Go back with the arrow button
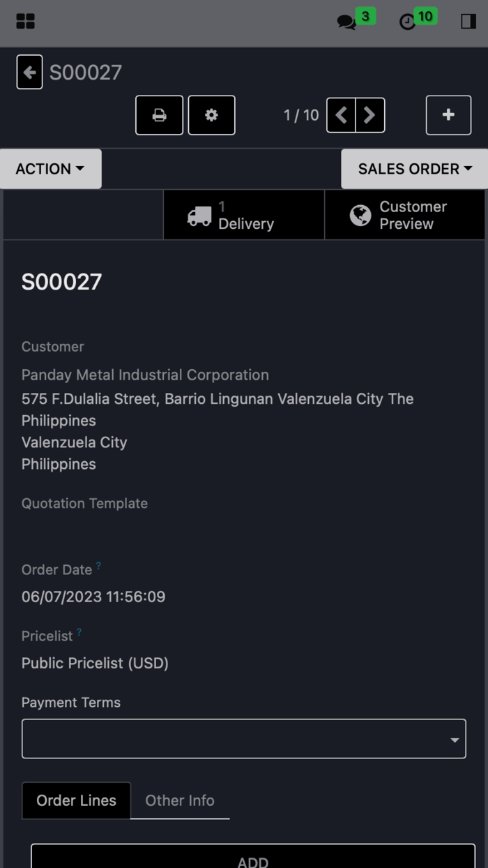Screen dimensions: 488x868 click(x=29, y=72)
